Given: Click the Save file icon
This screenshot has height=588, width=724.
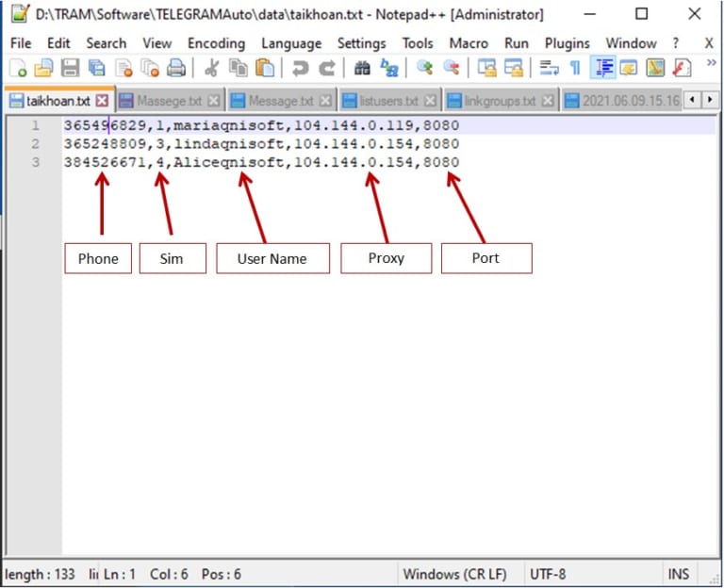Looking at the screenshot, I should (x=70, y=68).
